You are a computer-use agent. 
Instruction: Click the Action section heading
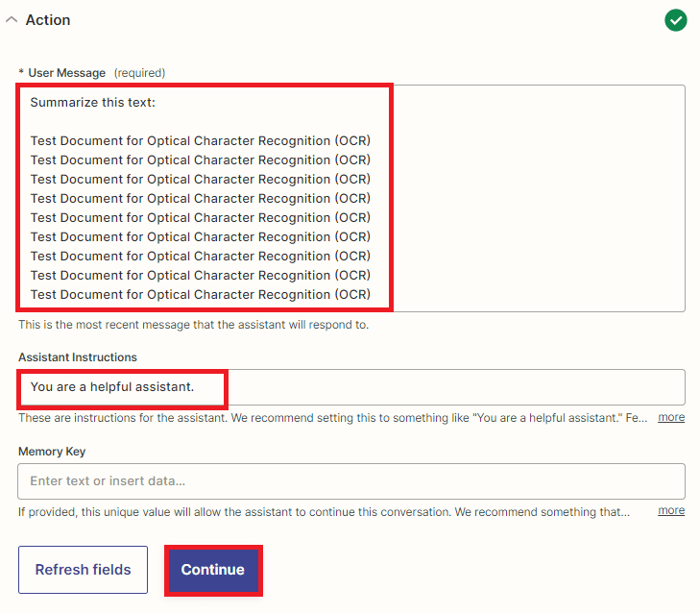pos(48,20)
